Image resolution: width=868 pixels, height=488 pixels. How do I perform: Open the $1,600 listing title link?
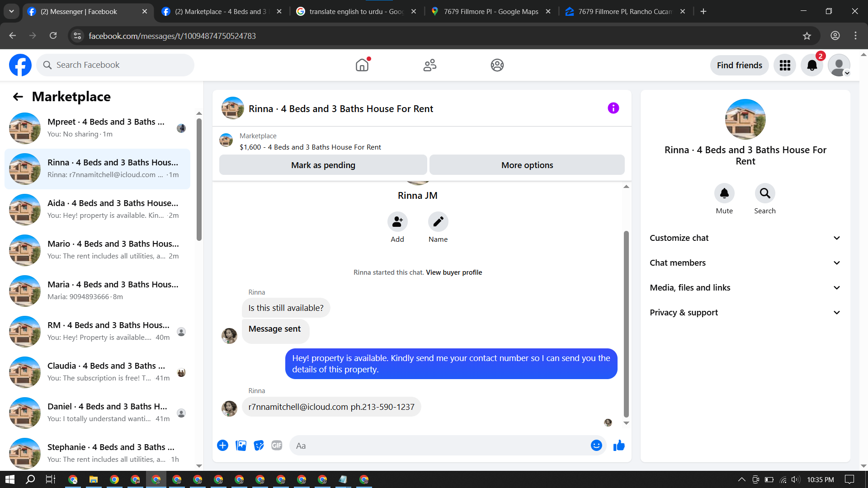pos(310,147)
